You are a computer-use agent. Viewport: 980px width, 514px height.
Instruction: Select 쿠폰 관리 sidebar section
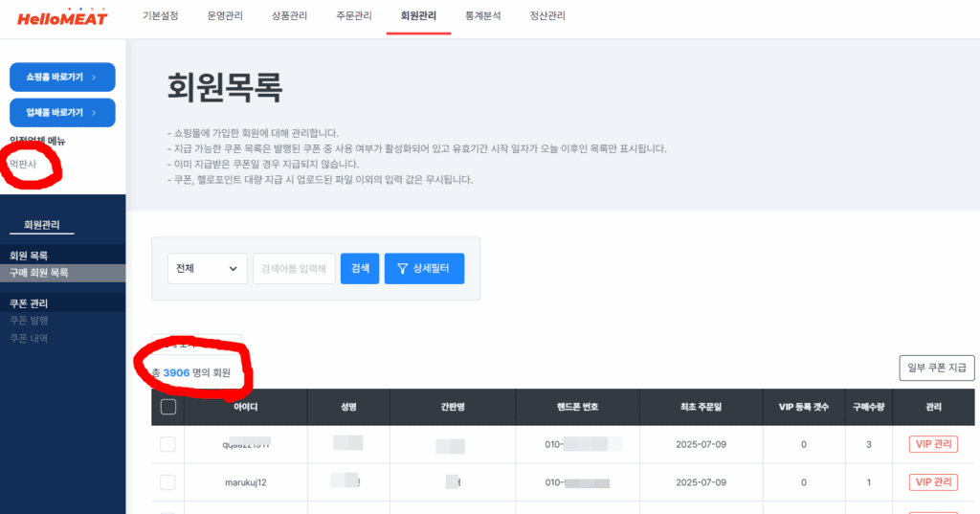click(x=29, y=302)
